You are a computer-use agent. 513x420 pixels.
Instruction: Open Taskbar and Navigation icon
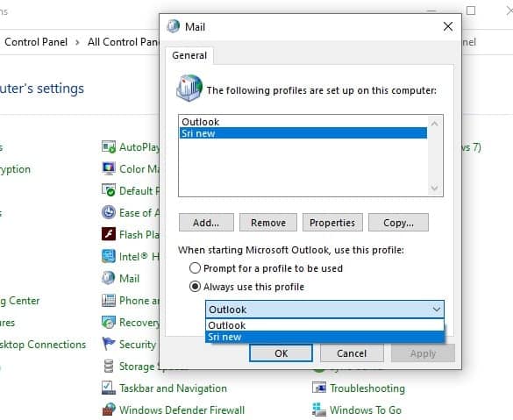point(108,388)
